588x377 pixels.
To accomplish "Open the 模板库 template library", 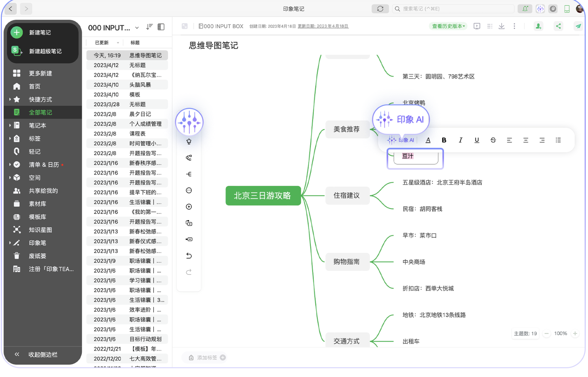I will (x=37, y=217).
